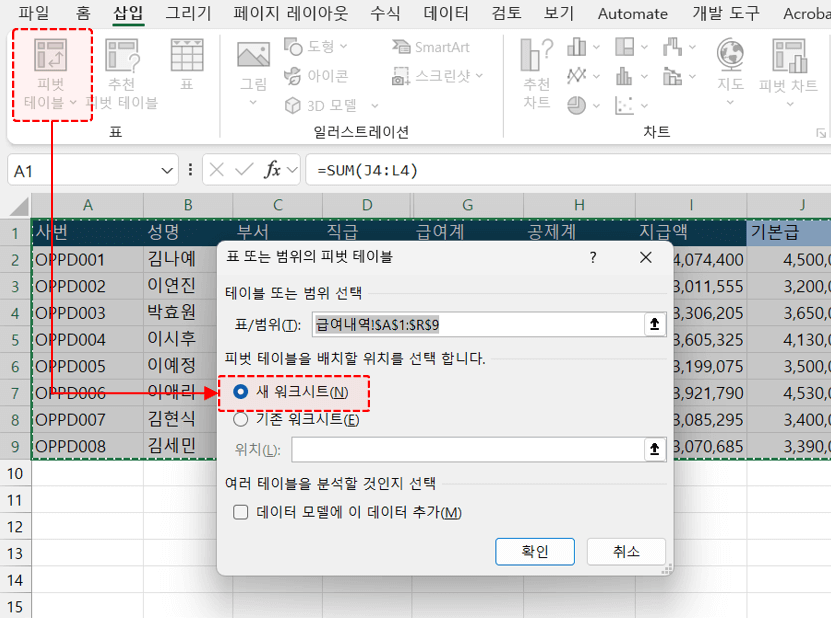The height and width of the screenshot is (618, 831).
Task: Insert a 표 from the ribbon
Action: click(x=187, y=65)
